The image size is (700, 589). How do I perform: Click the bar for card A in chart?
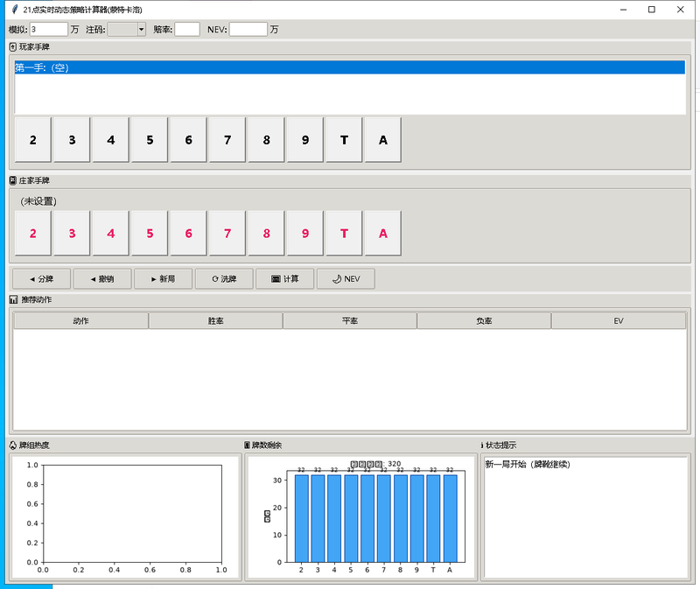450,518
